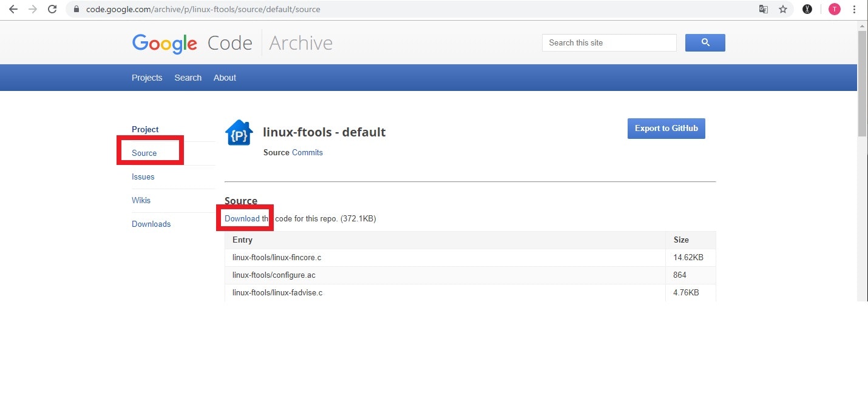The width and height of the screenshot is (868, 393).
Task: Click the Download link for repo code
Action: (242, 218)
